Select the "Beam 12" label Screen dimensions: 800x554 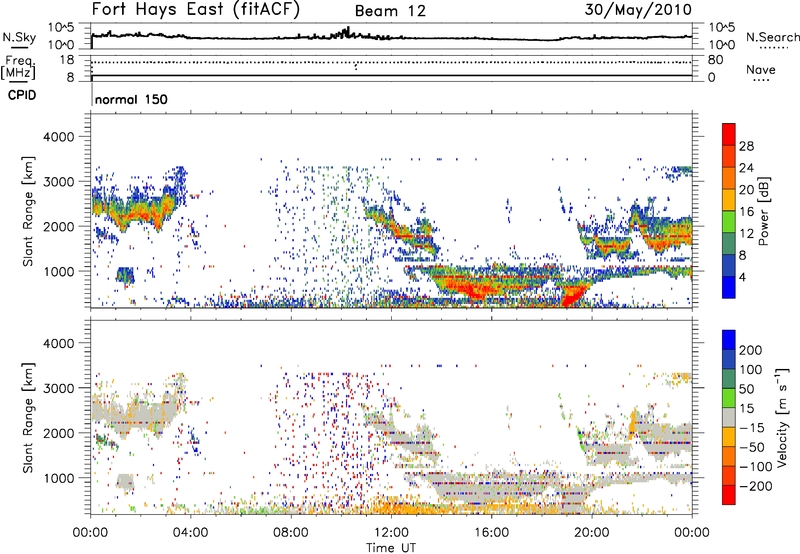click(x=390, y=11)
